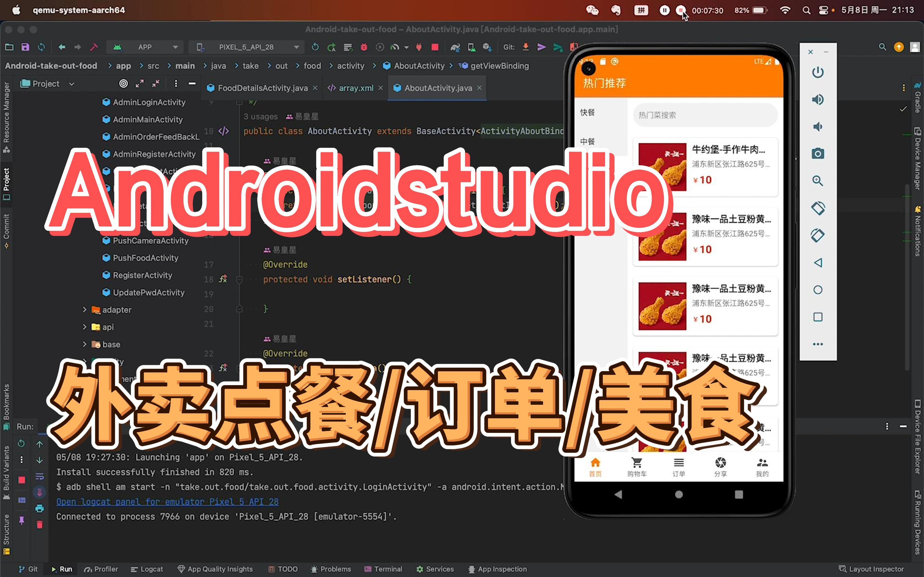Expand the adapter package folder
The image size is (924, 577).
click(85, 309)
